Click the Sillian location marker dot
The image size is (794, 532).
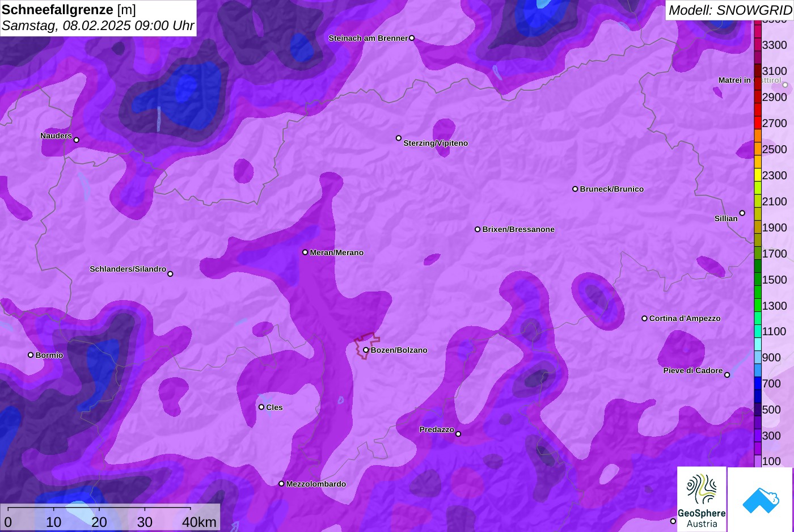click(742, 213)
